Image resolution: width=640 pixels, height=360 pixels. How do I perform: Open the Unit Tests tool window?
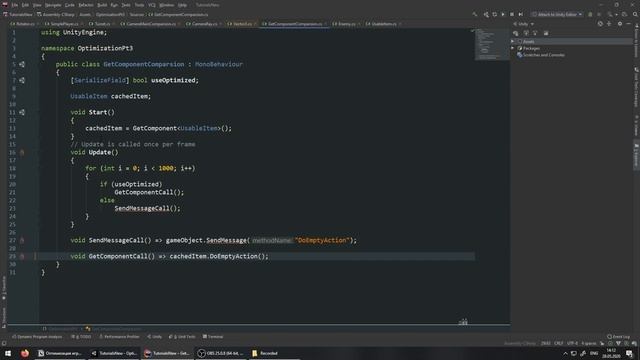[x=182, y=337]
